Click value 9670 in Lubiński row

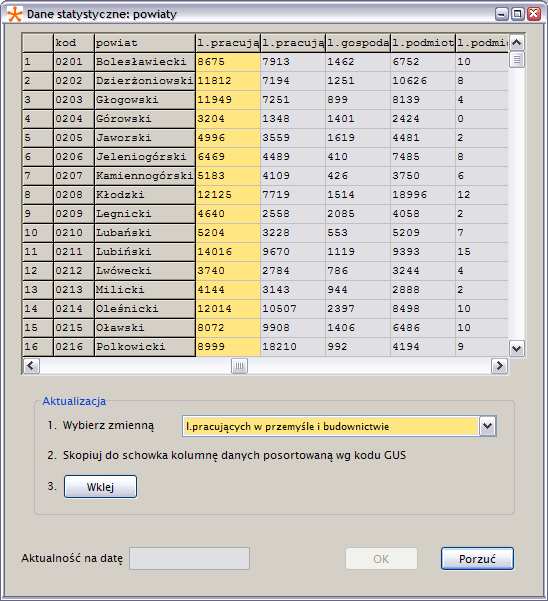[x=293, y=252]
